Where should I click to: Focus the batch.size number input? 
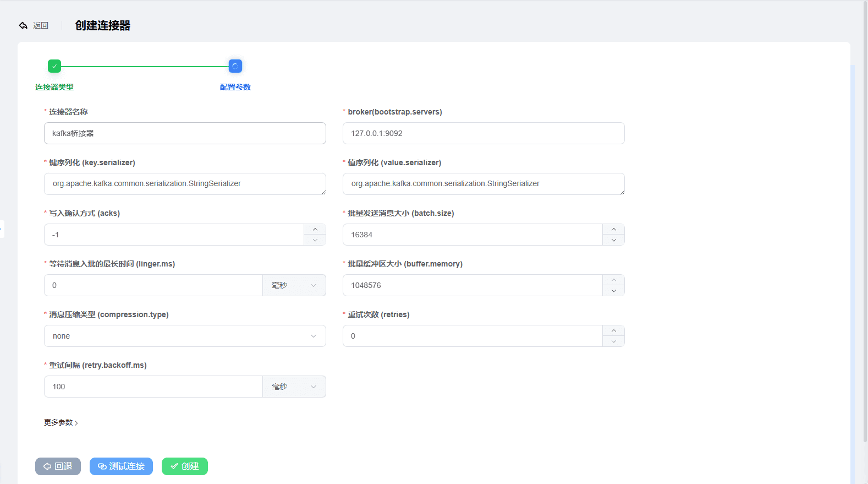pos(473,235)
